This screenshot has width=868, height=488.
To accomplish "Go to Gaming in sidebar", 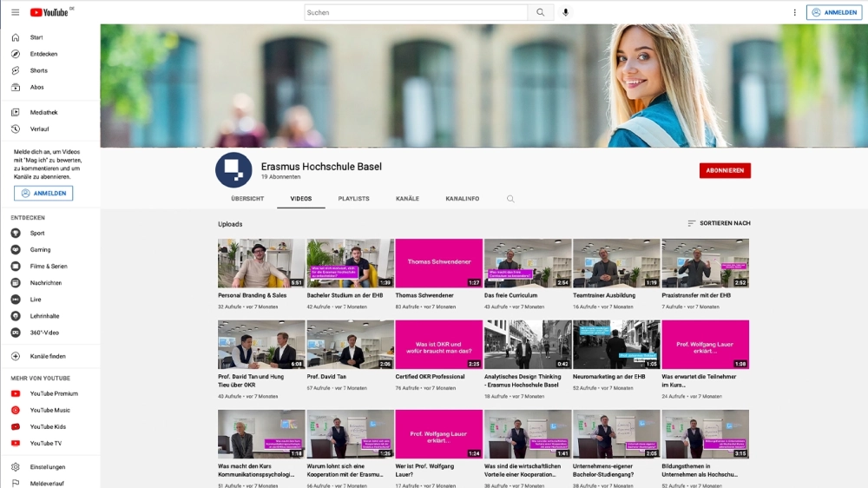I will tap(40, 250).
